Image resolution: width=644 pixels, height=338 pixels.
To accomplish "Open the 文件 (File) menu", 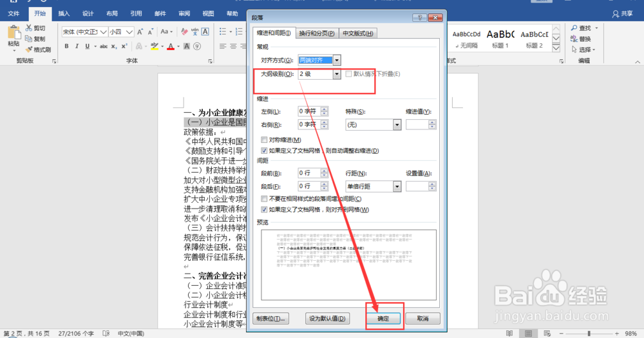I will tap(14, 14).
